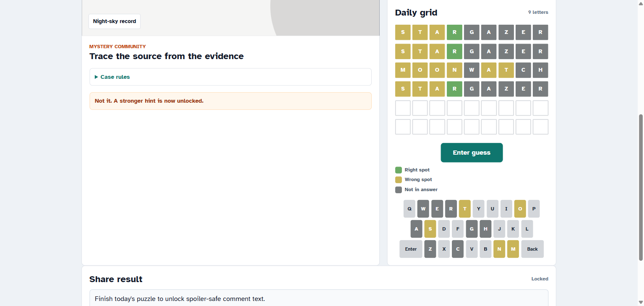644x306 pixels.
Task: Click the first empty tile in row five
Action: (x=403, y=108)
